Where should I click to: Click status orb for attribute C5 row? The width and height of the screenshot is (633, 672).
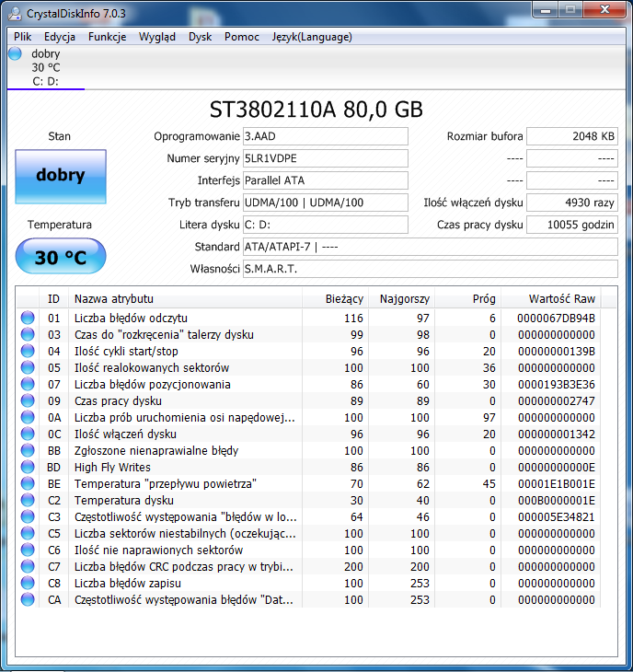[28, 534]
